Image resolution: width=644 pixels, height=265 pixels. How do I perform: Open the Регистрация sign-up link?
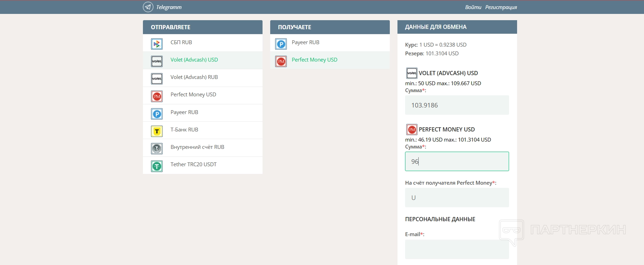pyautogui.click(x=501, y=7)
